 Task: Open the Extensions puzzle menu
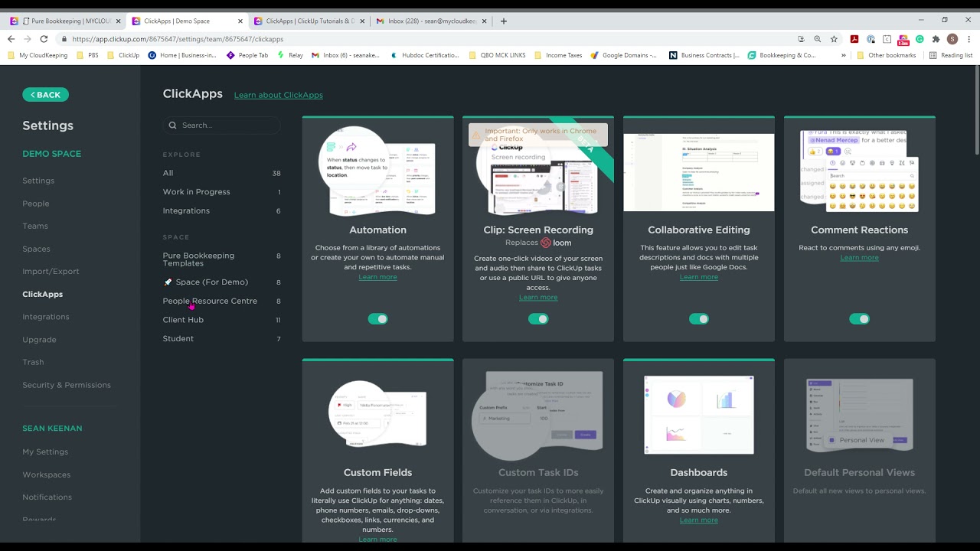tap(936, 39)
